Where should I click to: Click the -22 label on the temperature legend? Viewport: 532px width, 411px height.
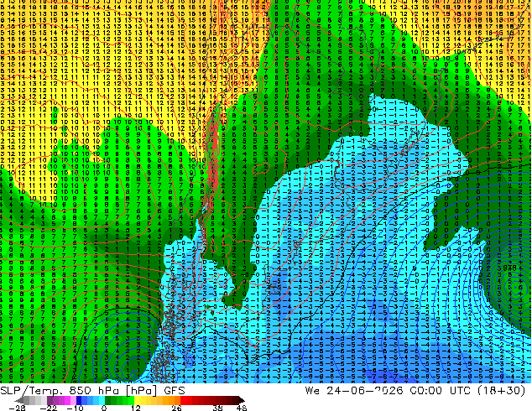click(49, 408)
